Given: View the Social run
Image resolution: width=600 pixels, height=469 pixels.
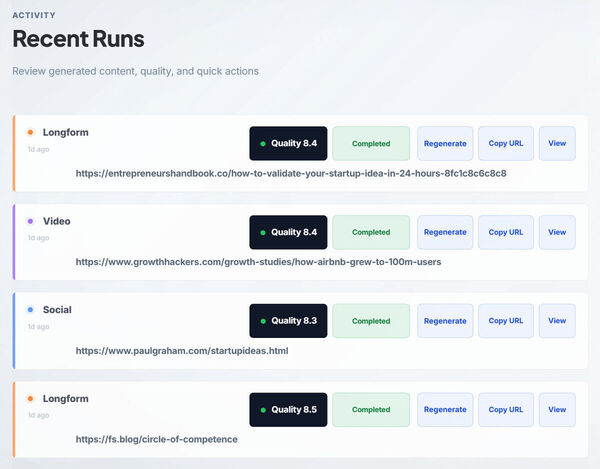Looking at the screenshot, I should [x=557, y=321].
